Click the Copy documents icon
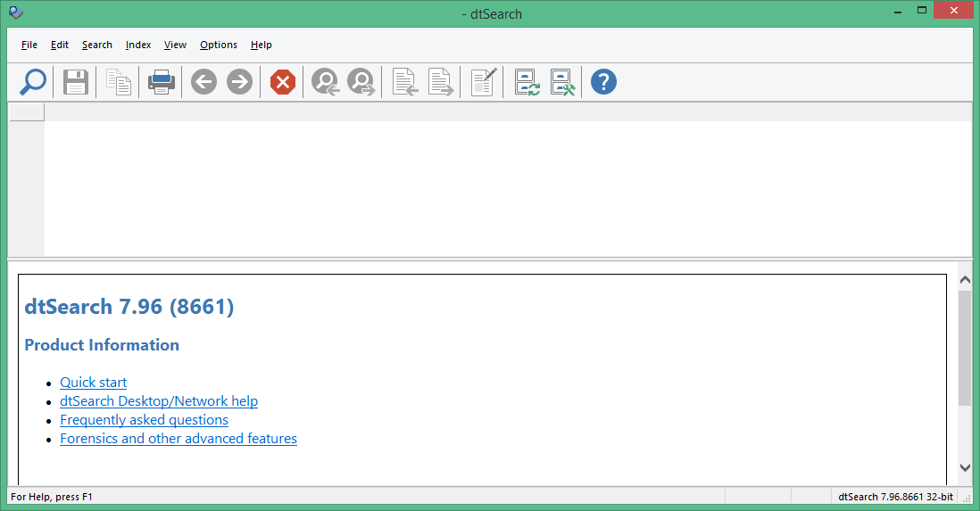Viewport: 980px width, 511px height. 118,82
